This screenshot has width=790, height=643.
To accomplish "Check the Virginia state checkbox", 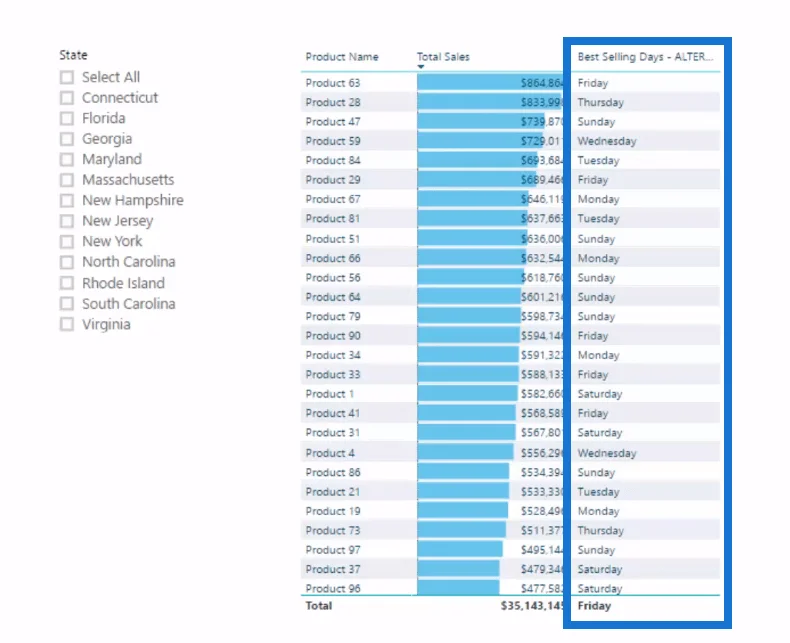I will [x=67, y=324].
